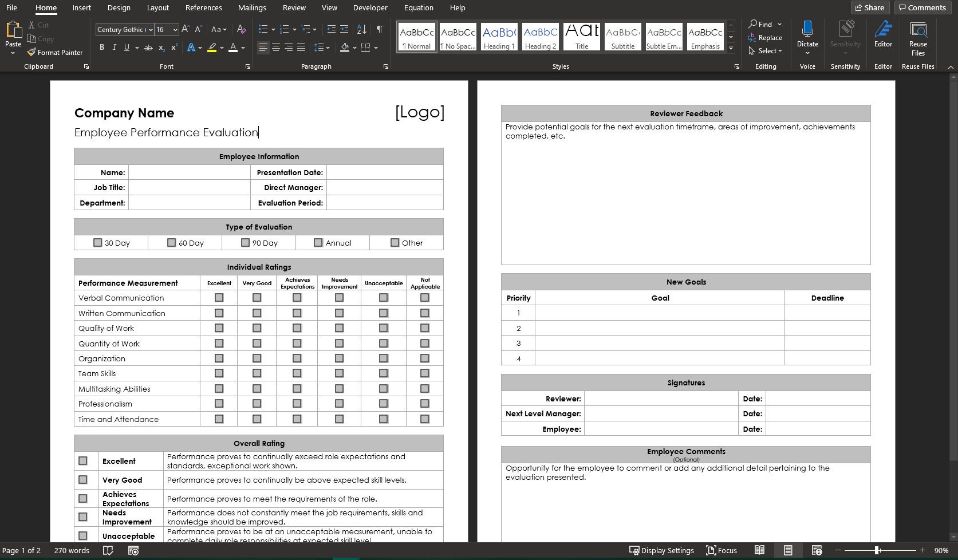The height and width of the screenshot is (560, 958).
Task: Activate the Format Painter
Action: pos(55,52)
